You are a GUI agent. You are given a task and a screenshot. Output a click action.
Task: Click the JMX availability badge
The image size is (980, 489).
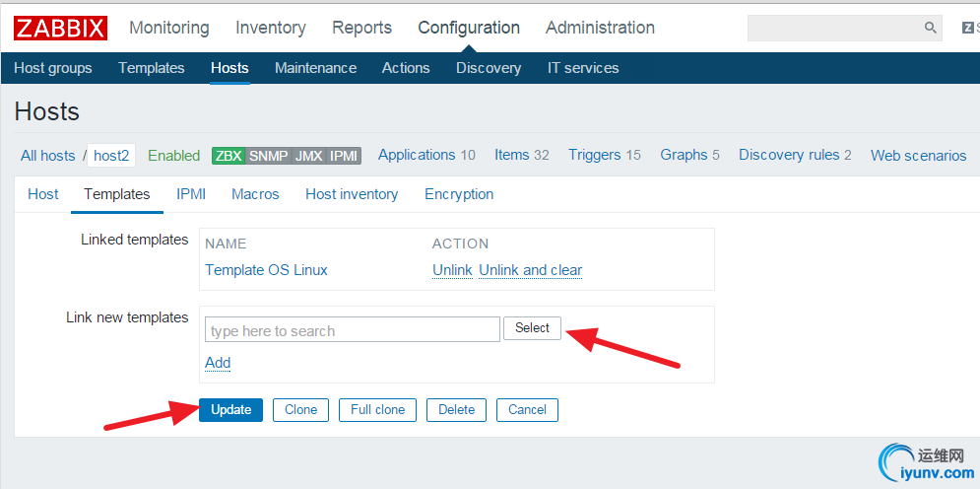pos(307,156)
